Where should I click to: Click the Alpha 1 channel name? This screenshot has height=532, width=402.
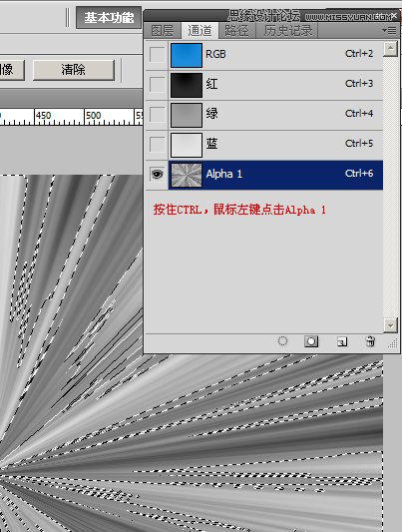click(x=224, y=174)
